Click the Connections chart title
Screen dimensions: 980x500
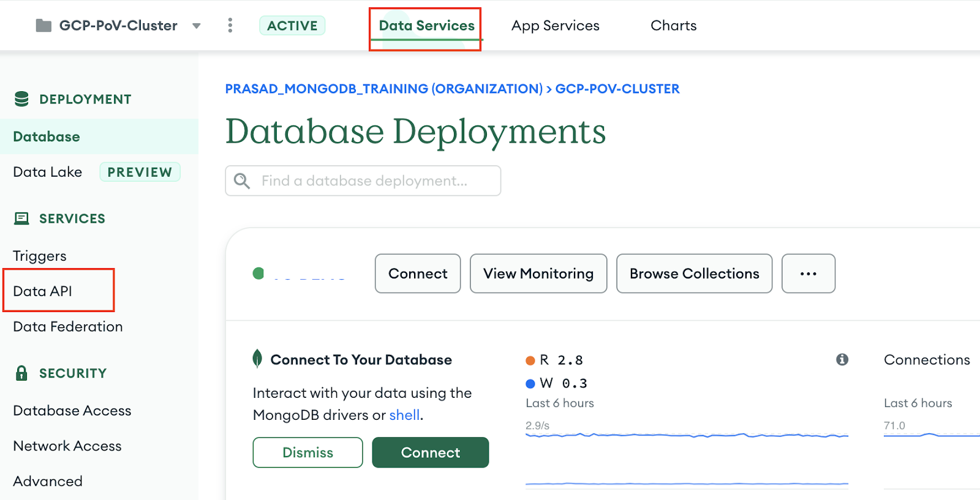[x=927, y=360]
